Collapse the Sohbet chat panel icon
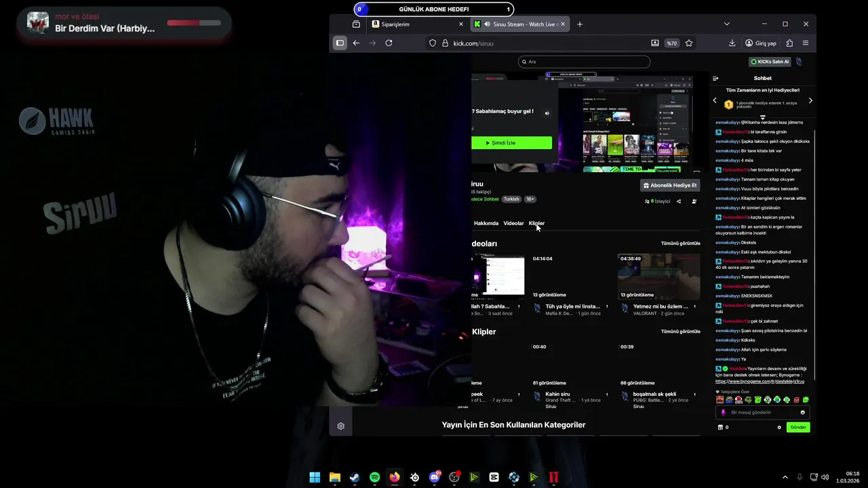Screen dimensions: 868x488 (x=715, y=78)
